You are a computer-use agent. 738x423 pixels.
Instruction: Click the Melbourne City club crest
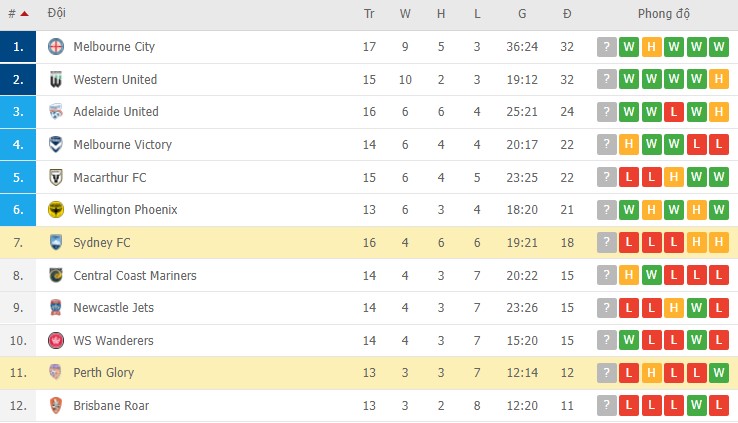pos(56,47)
